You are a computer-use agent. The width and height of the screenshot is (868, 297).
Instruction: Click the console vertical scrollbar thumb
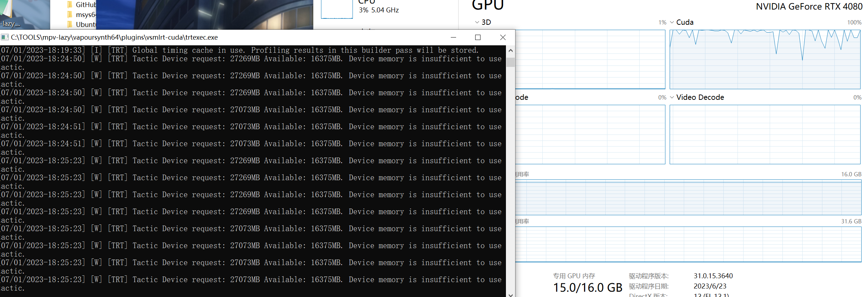tap(510, 62)
